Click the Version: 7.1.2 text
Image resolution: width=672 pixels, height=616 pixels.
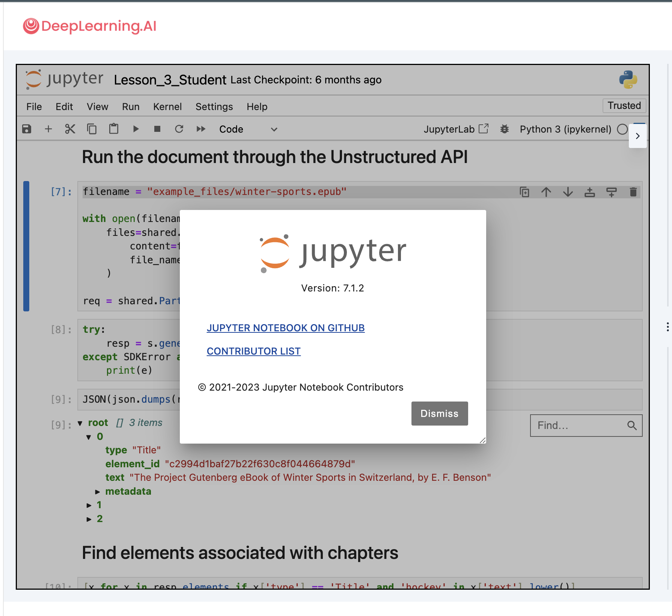pyautogui.click(x=333, y=288)
